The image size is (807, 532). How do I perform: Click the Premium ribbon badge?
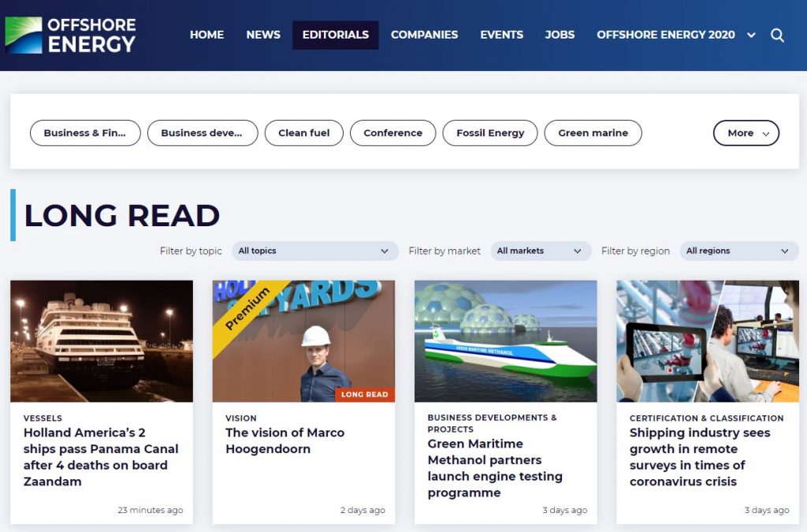(247, 308)
